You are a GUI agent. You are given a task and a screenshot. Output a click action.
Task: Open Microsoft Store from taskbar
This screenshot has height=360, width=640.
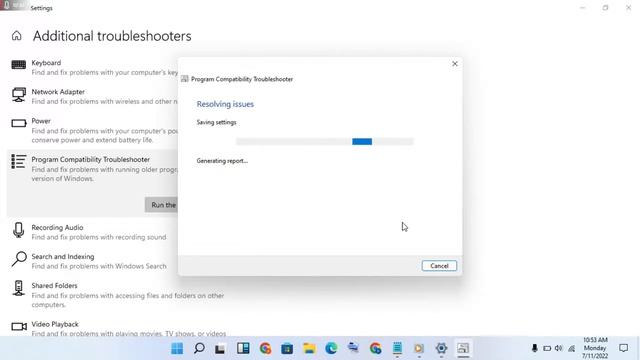coord(287,349)
